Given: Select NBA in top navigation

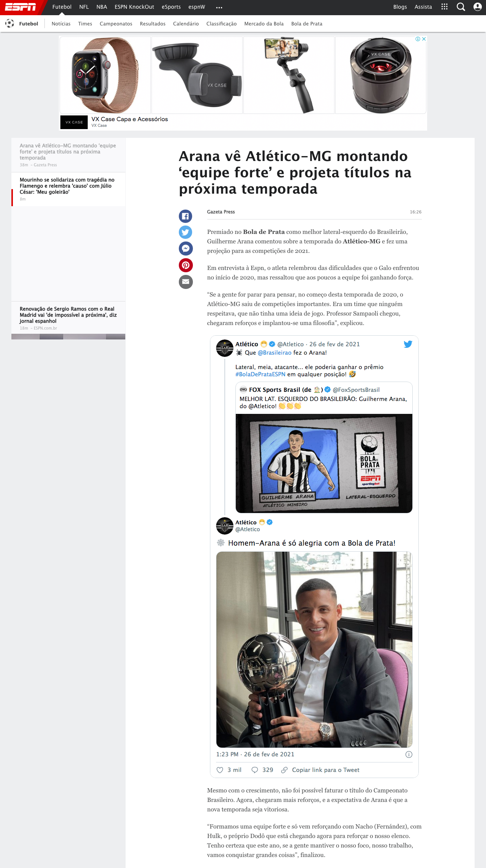Looking at the screenshot, I should (102, 7).
